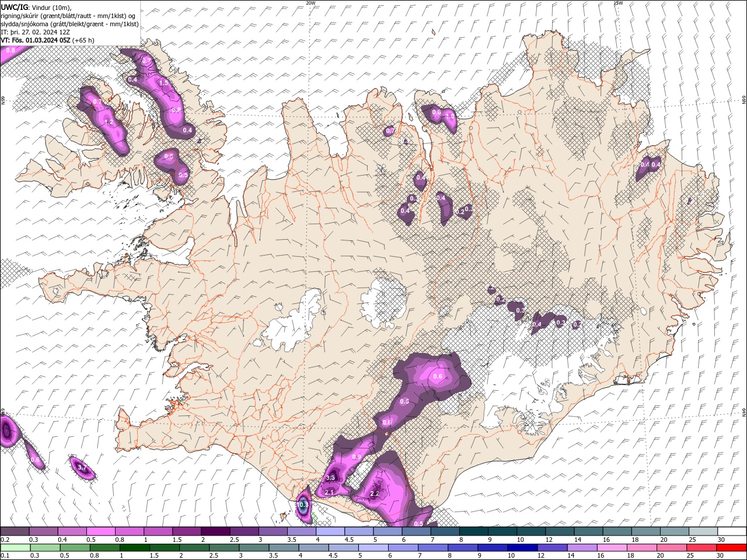Select the white 30 snow legend swatch
Viewport: 747px width, 560px height.
[732, 531]
